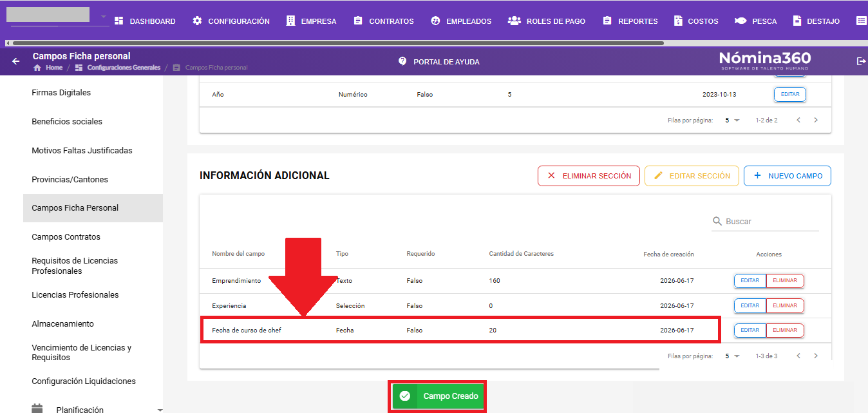This screenshot has width=868, height=413.
Task: Select Campos Ficha Personal in sidebar
Action: tap(93, 208)
